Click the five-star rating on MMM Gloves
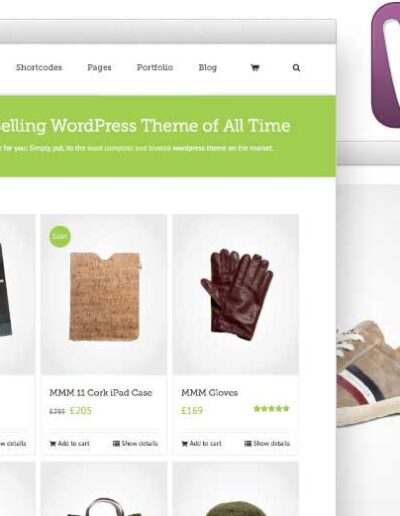Viewport: 400px width, 516px height. pyautogui.click(x=271, y=408)
